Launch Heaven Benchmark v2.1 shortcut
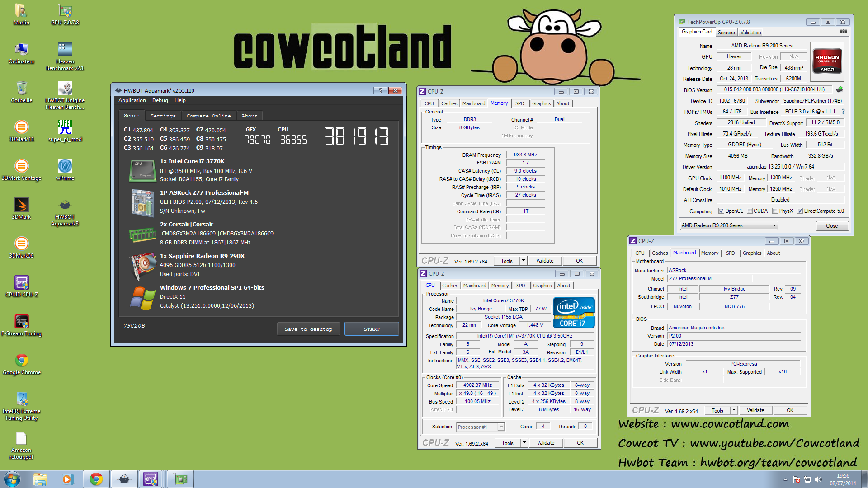Viewport: 868px width, 488px height. (65, 56)
